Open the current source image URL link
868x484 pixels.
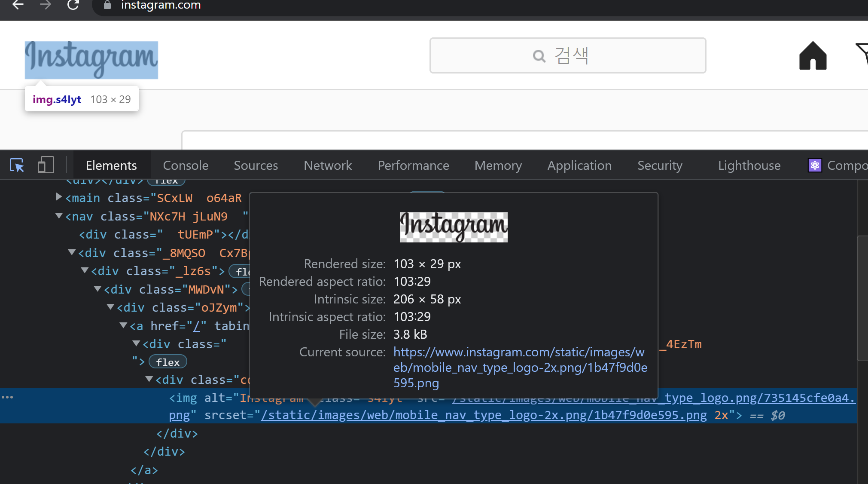tap(520, 367)
